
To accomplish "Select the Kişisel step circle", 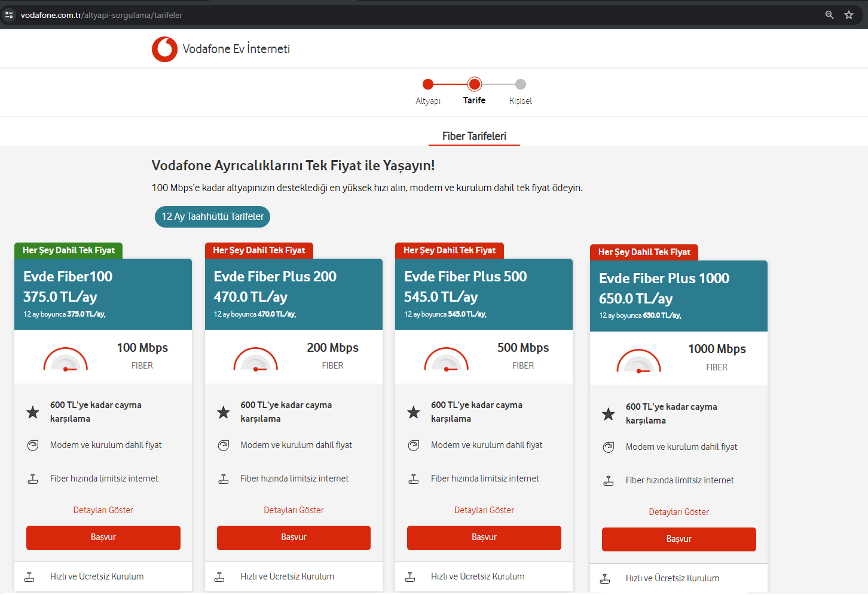I will (521, 84).
